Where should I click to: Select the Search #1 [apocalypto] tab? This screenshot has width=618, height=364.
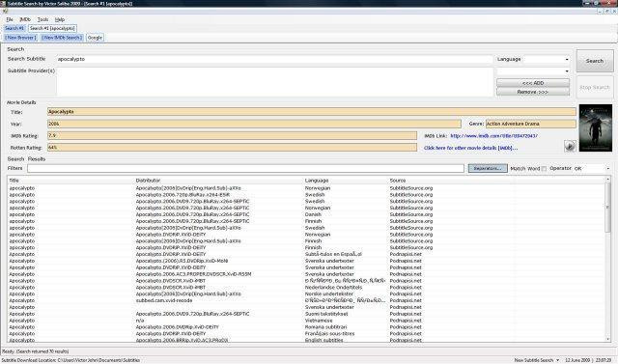[x=52, y=28]
